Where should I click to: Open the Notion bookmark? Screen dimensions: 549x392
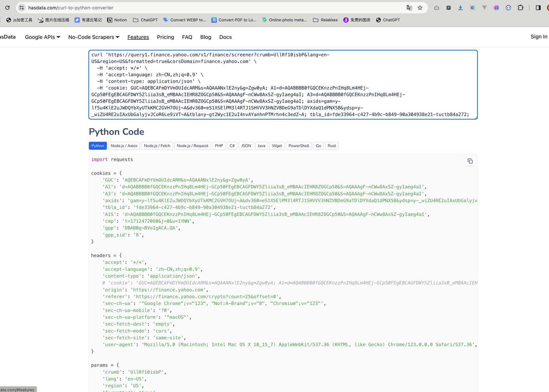[x=117, y=20]
